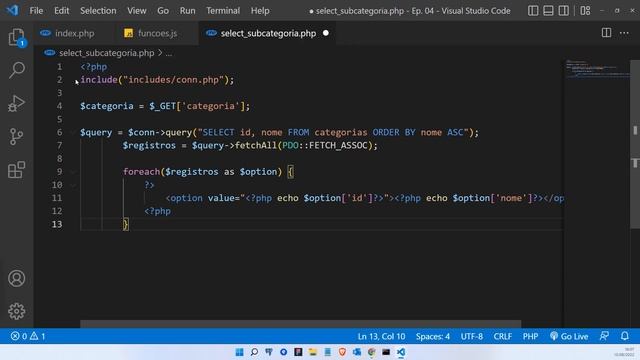Open the Edit menu
The height and width of the screenshot is (360, 640).
[61, 11]
